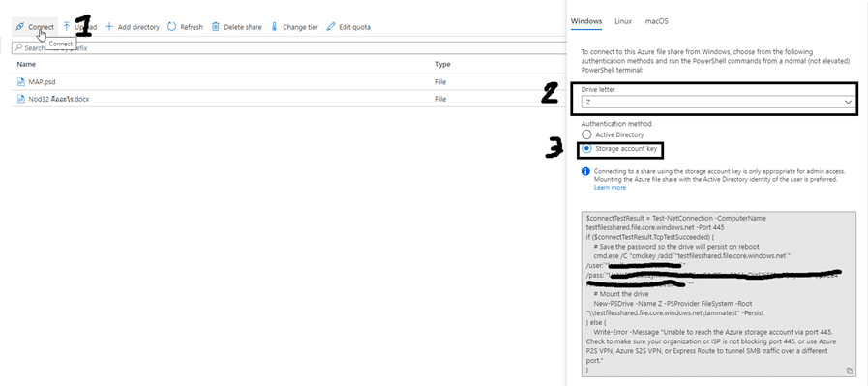868x386 pixels.
Task: Add a new directory via Add directory
Action: pos(133,26)
